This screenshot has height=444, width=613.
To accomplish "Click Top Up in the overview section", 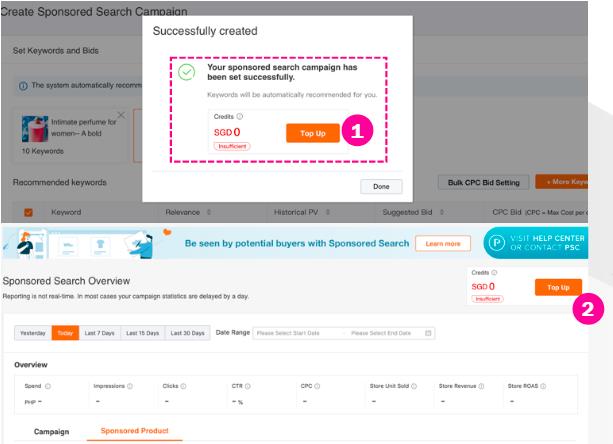I will pos(558,287).
